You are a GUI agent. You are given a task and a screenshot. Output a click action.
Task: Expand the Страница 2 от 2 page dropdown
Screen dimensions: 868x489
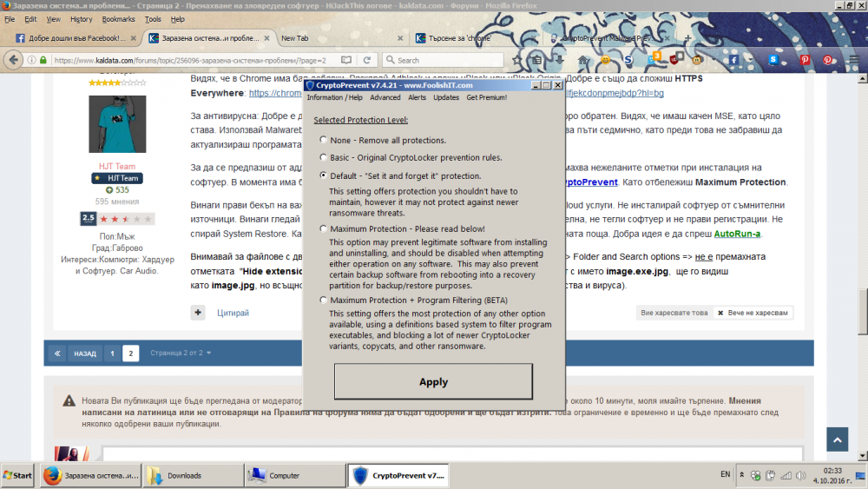181,353
